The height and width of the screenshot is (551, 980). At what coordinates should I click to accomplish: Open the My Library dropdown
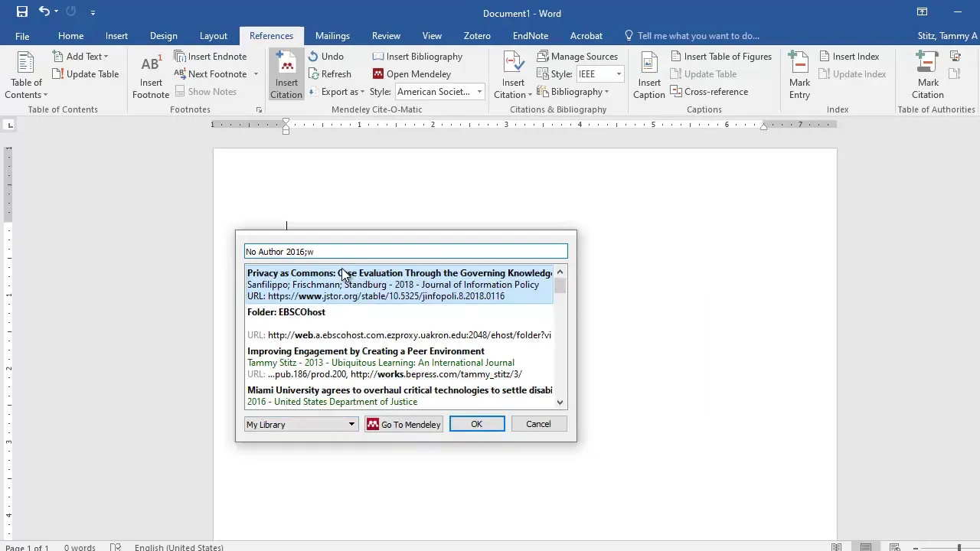(x=301, y=425)
